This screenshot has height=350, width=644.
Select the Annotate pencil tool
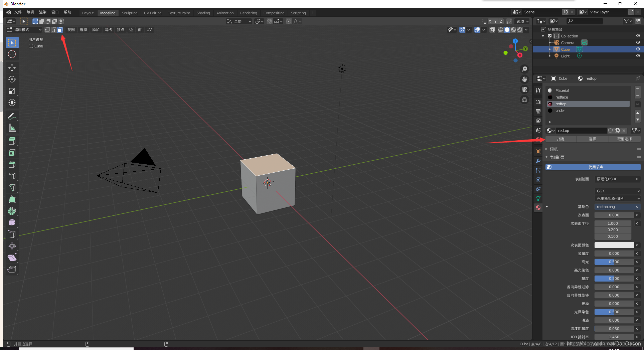point(12,117)
